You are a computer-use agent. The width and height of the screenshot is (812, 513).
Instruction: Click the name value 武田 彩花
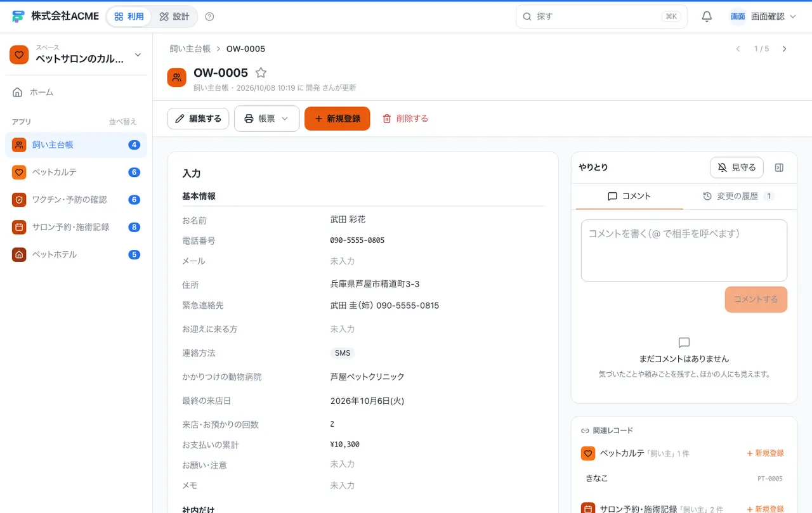(348, 219)
